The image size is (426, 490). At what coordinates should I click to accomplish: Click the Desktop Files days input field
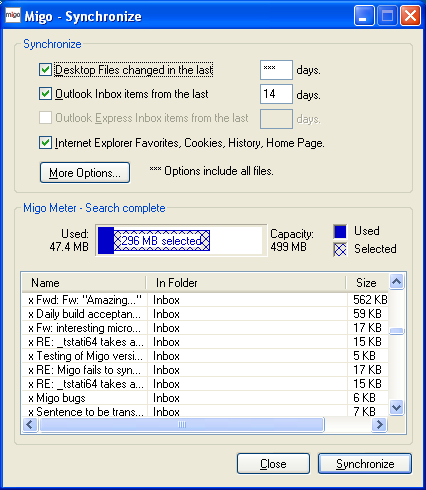tap(276, 70)
